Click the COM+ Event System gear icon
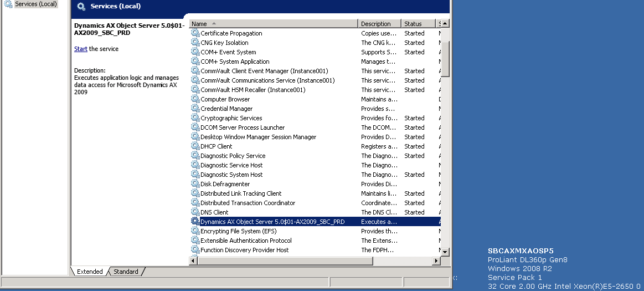This screenshot has height=291, width=644. pyautogui.click(x=195, y=52)
